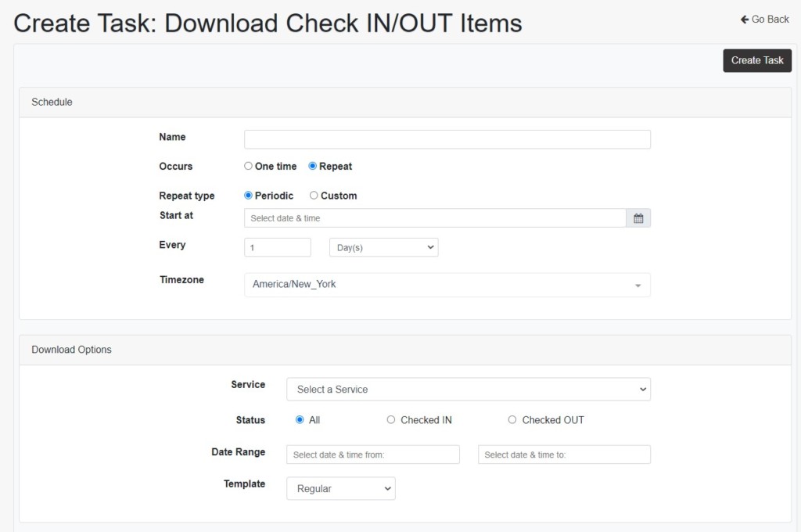This screenshot has width=801, height=532.
Task: Enable the All status option
Action: (x=300, y=420)
